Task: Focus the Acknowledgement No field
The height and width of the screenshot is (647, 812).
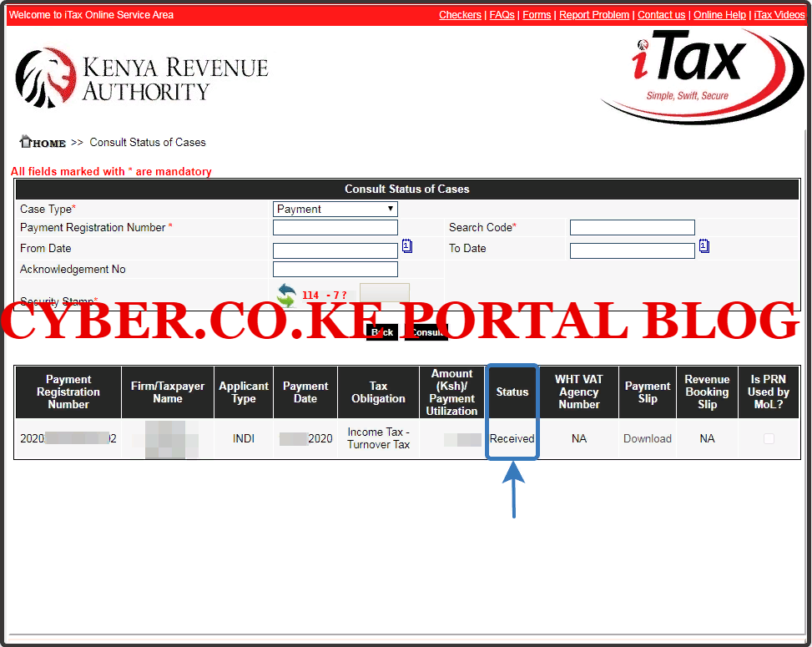Action: tap(335, 270)
